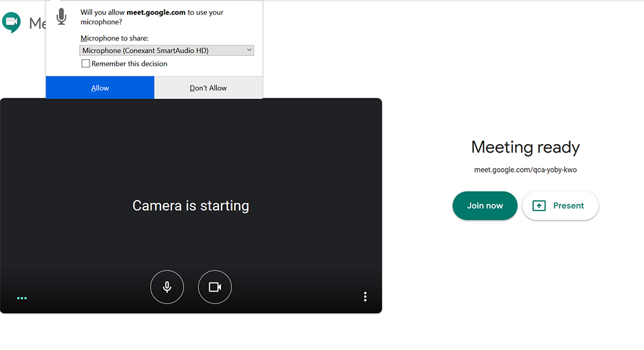Click the permission question text about microphone
644x350 pixels.
pyautogui.click(x=152, y=17)
